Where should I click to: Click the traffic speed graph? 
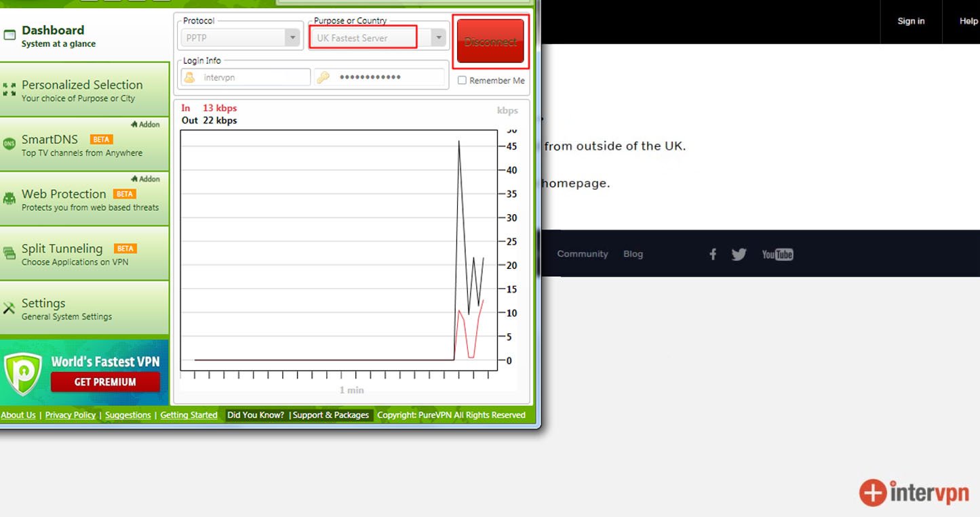[339, 250]
